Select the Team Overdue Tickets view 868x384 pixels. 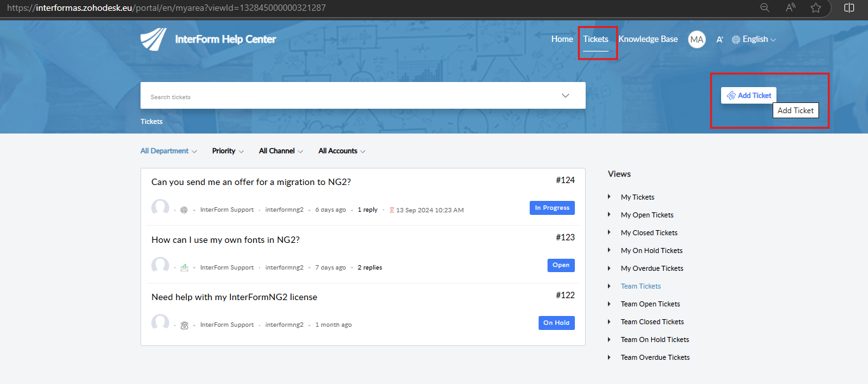click(655, 357)
